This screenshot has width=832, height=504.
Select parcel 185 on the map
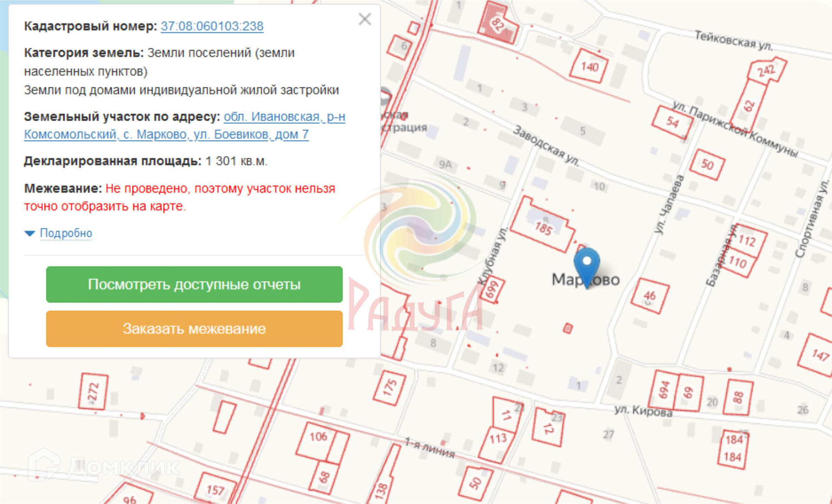pyautogui.click(x=543, y=228)
